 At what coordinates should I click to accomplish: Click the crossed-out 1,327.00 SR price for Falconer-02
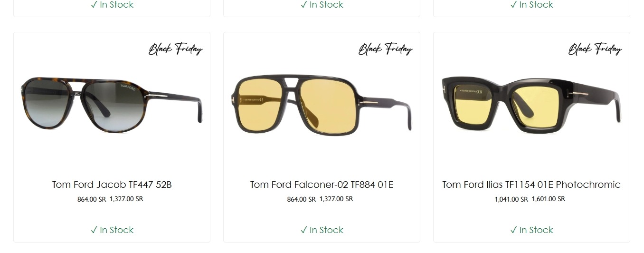[336, 199]
